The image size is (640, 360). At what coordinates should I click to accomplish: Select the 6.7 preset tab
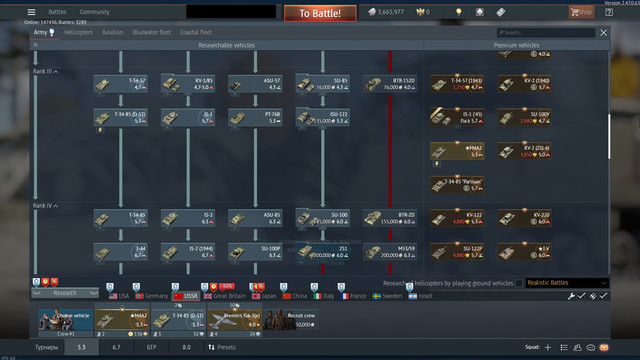117,347
